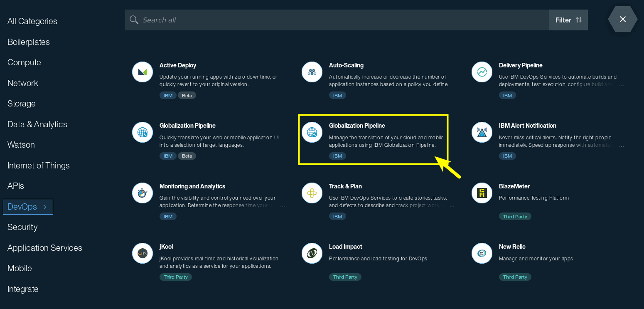Image resolution: width=644 pixels, height=309 pixels.
Task: Click the IBM tag under Monitoring and Analytics
Action: pos(168,217)
